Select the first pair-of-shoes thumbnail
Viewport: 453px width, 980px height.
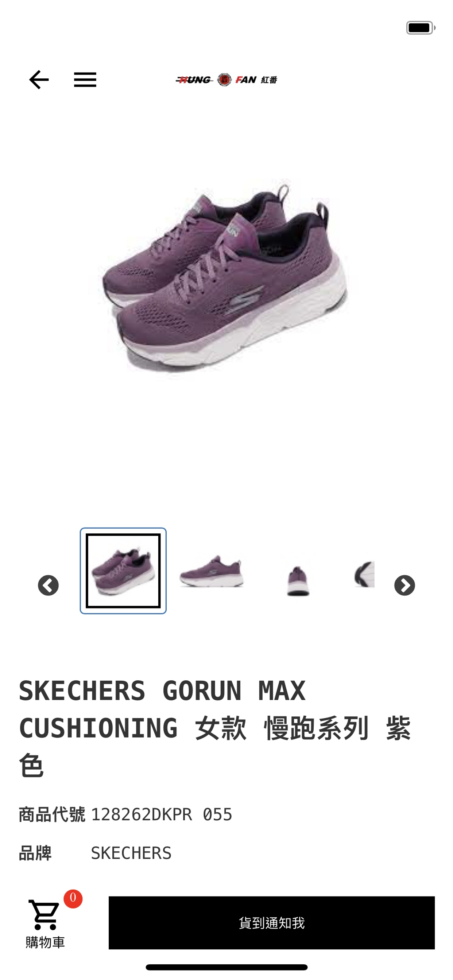pyautogui.click(x=123, y=571)
